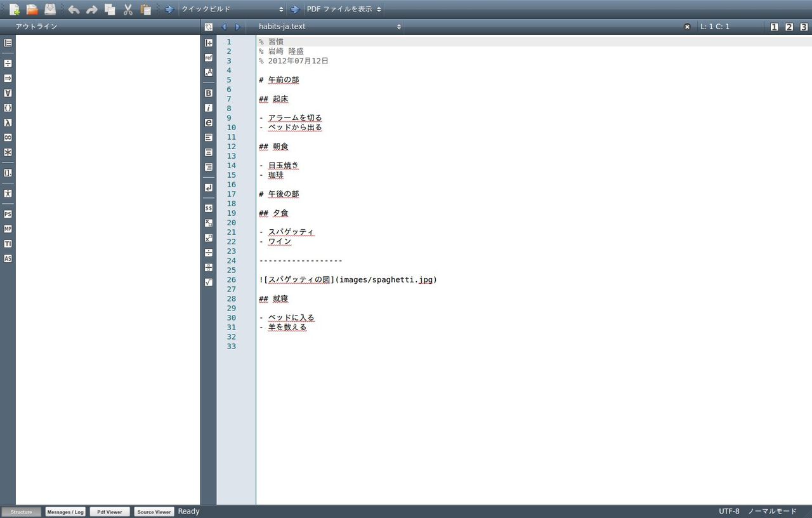Insert inline math $$ mode

(x=209, y=208)
